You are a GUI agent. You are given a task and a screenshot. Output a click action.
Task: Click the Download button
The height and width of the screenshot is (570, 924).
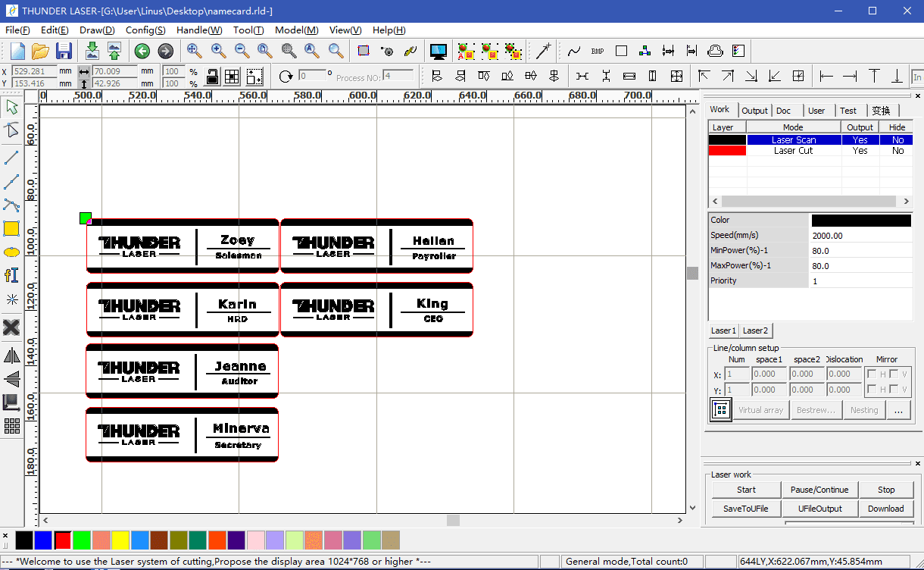click(x=886, y=509)
